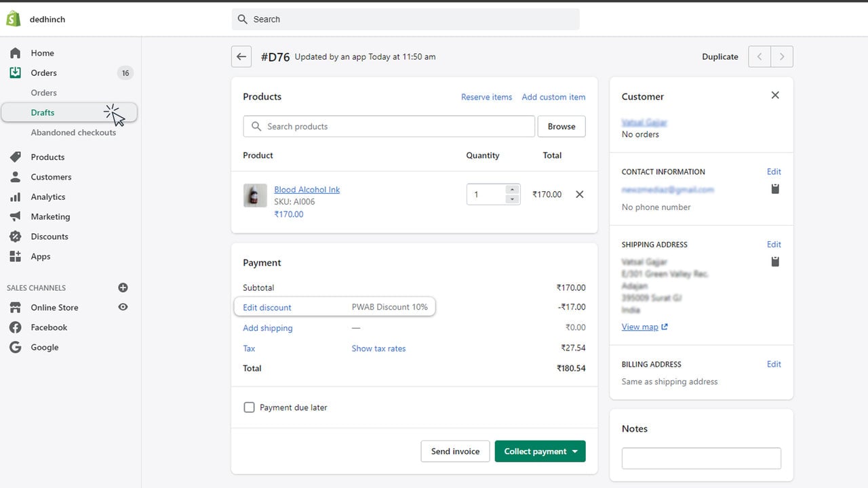Increase the quantity with the up stepper arrow
The width and height of the screenshot is (868, 488).
click(513, 190)
